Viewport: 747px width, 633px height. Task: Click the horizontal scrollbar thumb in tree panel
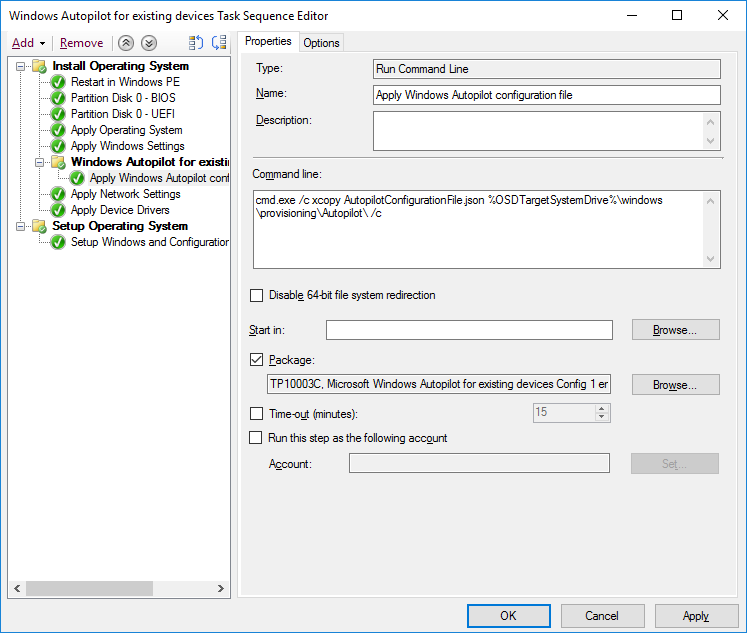[89, 589]
